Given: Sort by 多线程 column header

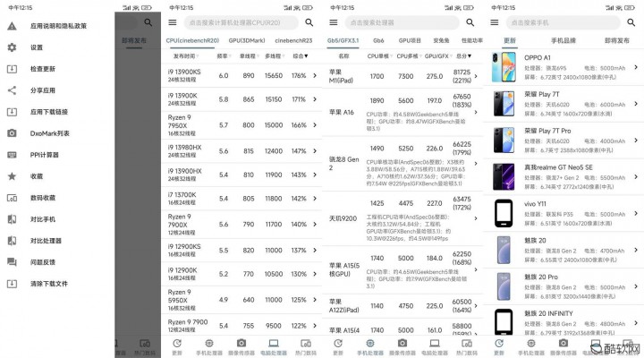Looking at the screenshot, I should pyautogui.click(x=274, y=55).
